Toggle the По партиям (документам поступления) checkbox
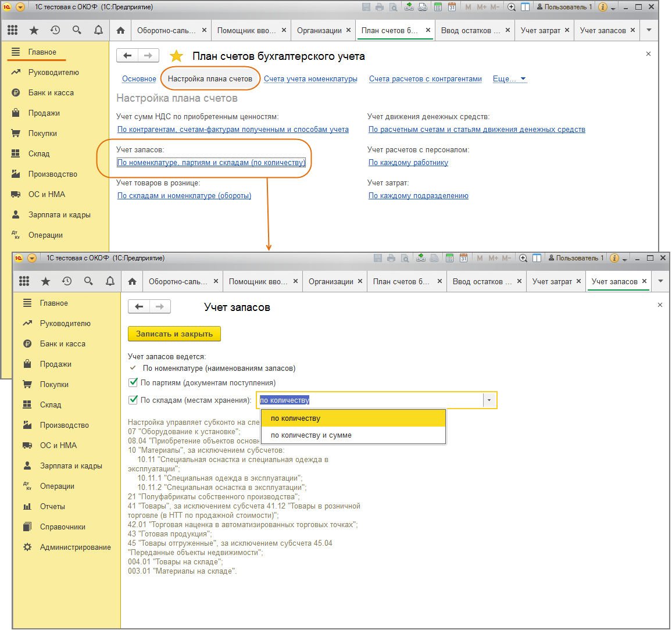Viewport: 672px width, 630px height. [x=133, y=383]
